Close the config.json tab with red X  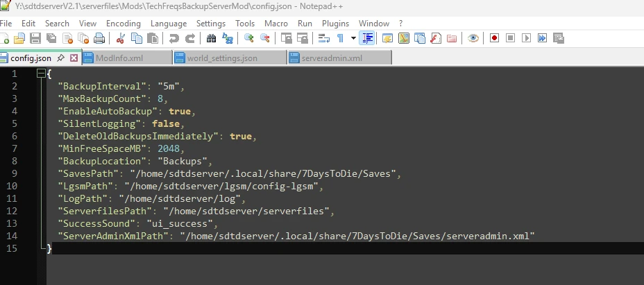tap(74, 58)
